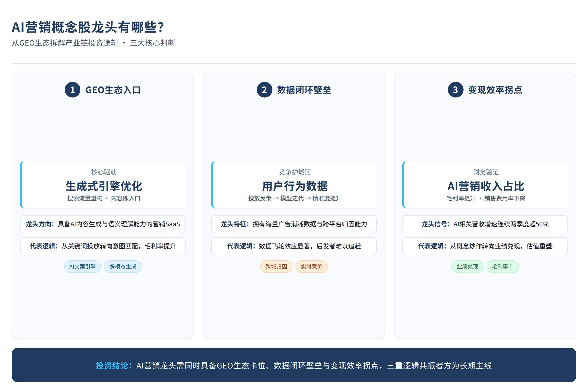Click the 竞争护城河 label
The image size is (588, 392).
click(x=295, y=172)
